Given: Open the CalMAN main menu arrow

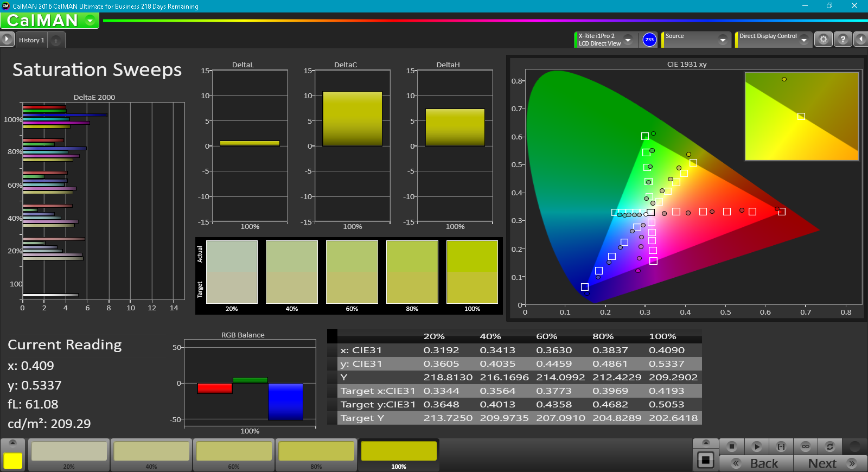Looking at the screenshot, I should (x=90, y=21).
